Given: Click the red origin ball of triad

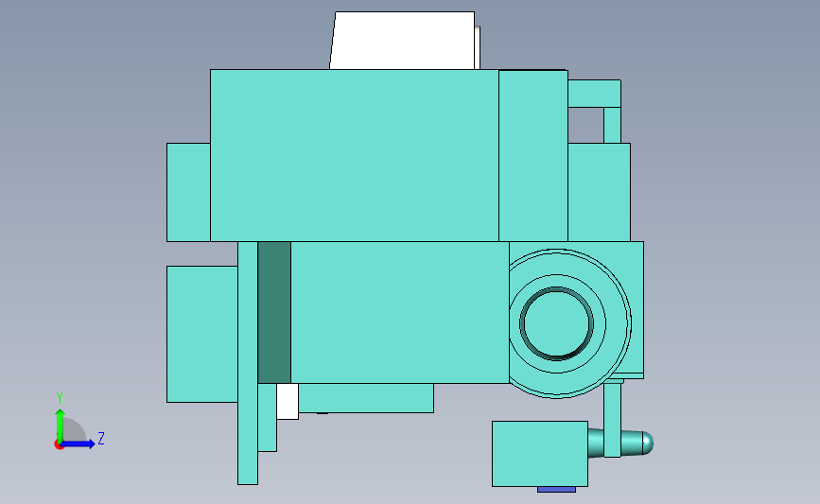Looking at the screenshot, I should tap(59, 445).
